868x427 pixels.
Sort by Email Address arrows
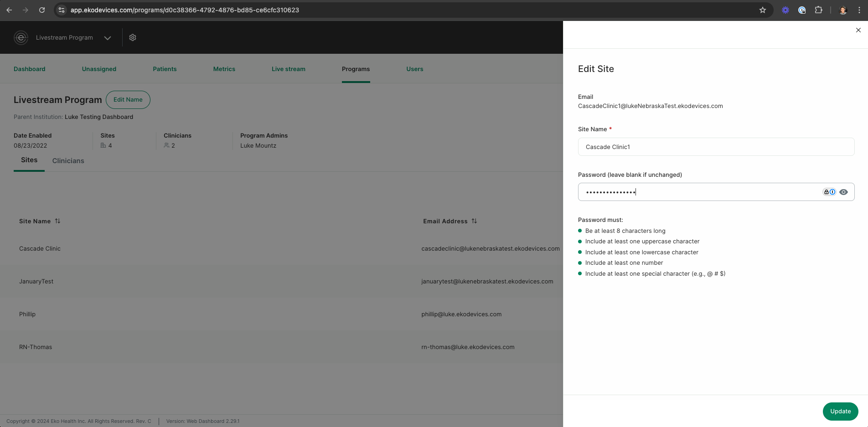coord(474,221)
